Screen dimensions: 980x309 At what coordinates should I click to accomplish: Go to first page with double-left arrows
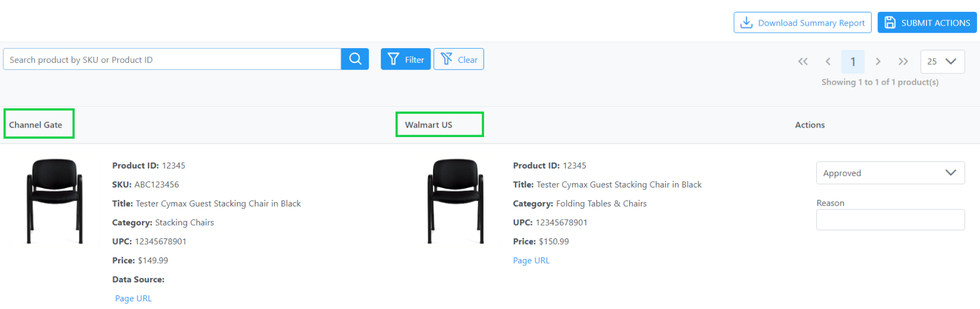click(x=803, y=62)
